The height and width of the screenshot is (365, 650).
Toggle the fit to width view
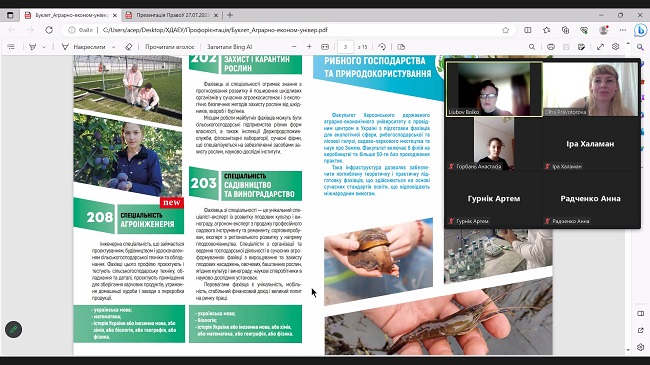[x=325, y=47]
